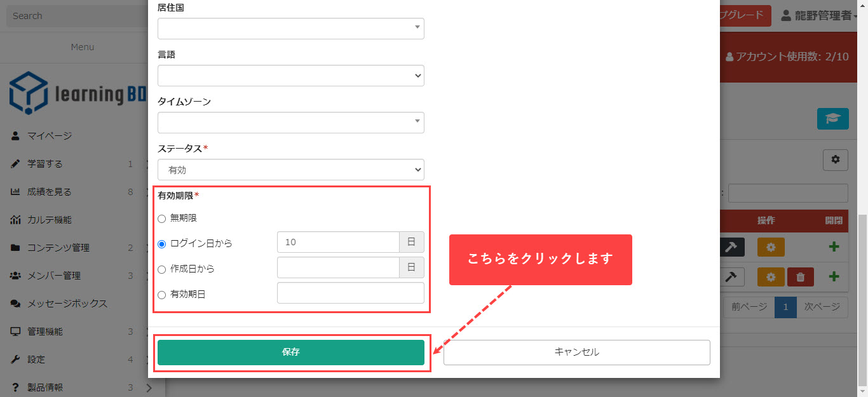Click the first row's orange gear icon
The width and height of the screenshot is (868, 397).
click(x=771, y=247)
